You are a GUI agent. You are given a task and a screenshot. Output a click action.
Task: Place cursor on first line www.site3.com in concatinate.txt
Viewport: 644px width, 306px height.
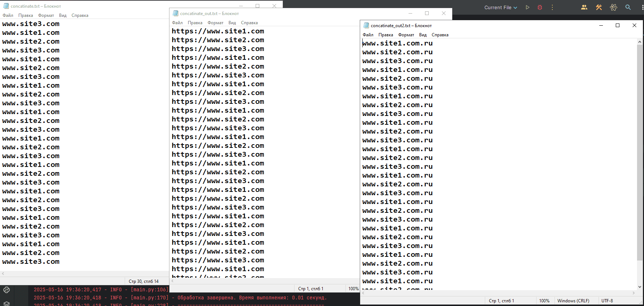[x=31, y=24]
